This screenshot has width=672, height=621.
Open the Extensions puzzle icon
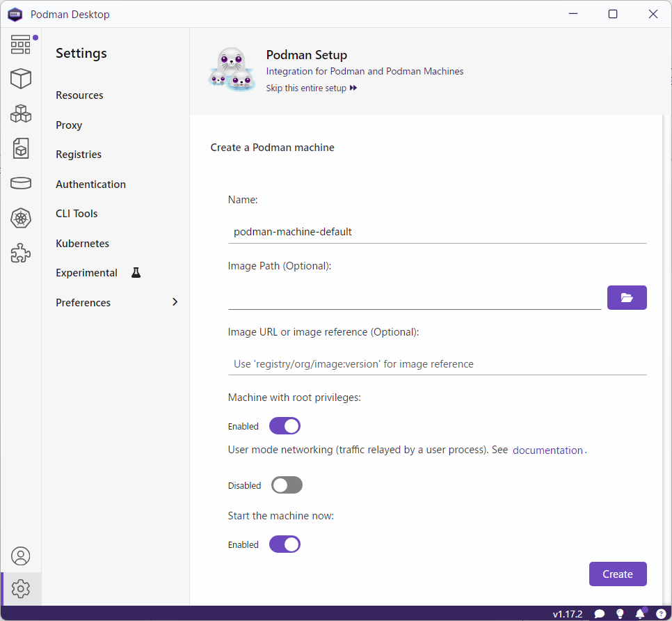tap(21, 253)
